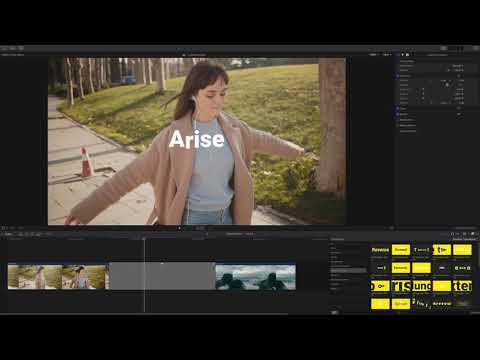Choose the yellow 'Forward' thumbnail in the first row
The height and width of the screenshot is (360, 480).
pos(401,250)
